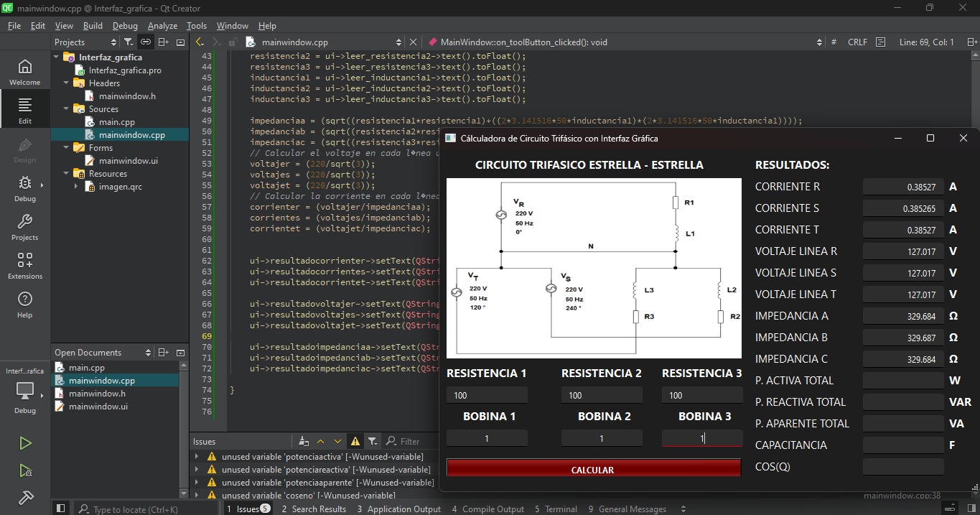The width and height of the screenshot is (980, 515).
Task: Toggle synchronize with editor link icon
Action: point(145,42)
